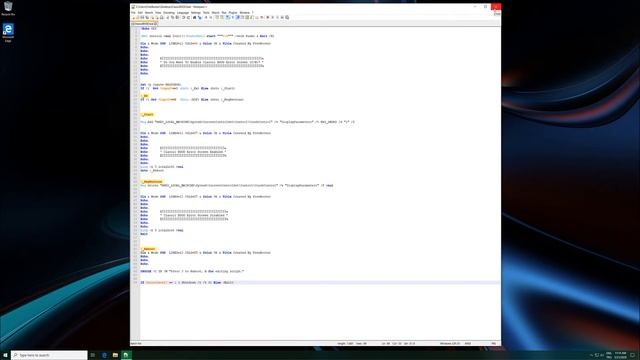The height and width of the screenshot is (360, 640).
Task: Click the New file toolbar icon
Action: click(133, 18)
